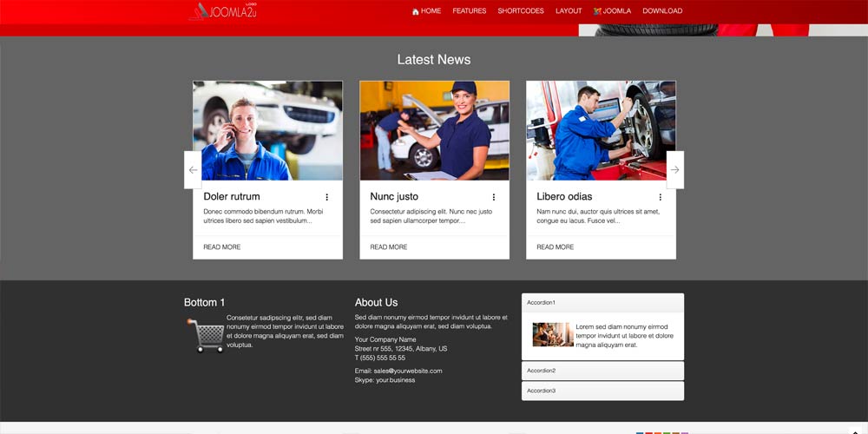Click the Joomla icon in the navigation bar
This screenshot has height=434, width=868.
tap(597, 11)
